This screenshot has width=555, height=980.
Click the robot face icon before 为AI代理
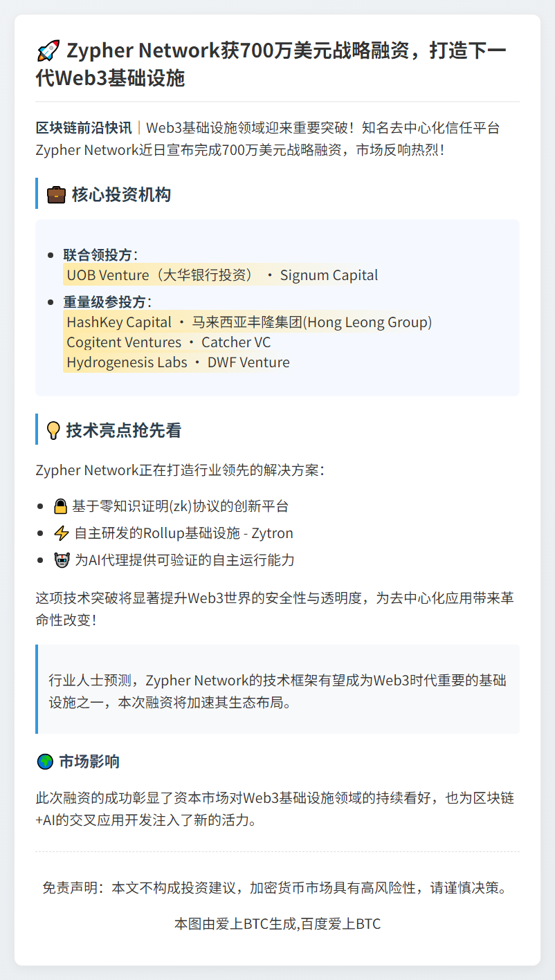61,560
